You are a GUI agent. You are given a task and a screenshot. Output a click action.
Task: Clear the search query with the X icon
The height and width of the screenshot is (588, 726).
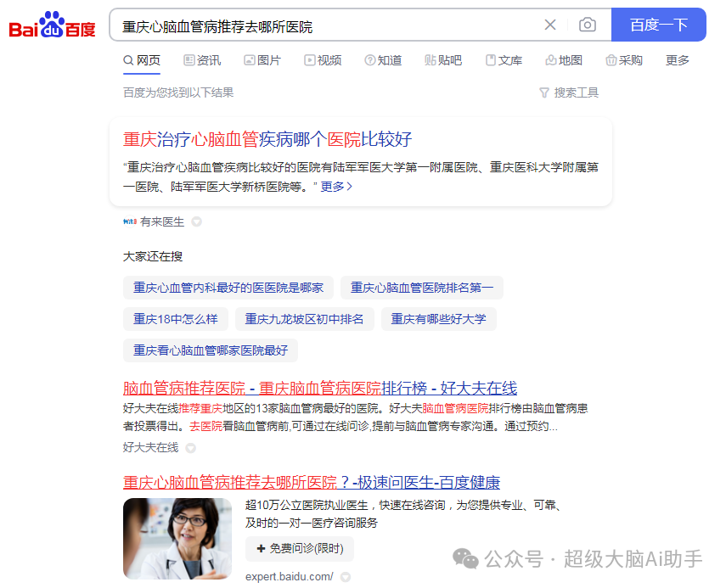click(550, 25)
